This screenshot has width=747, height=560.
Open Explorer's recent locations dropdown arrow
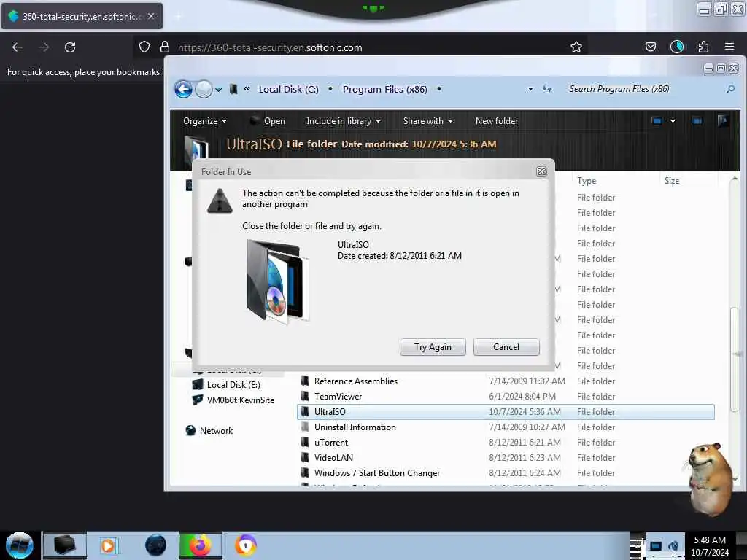(218, 90)
